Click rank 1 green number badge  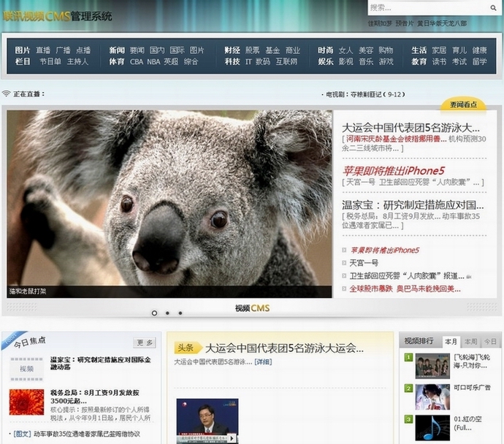(408, 358)
